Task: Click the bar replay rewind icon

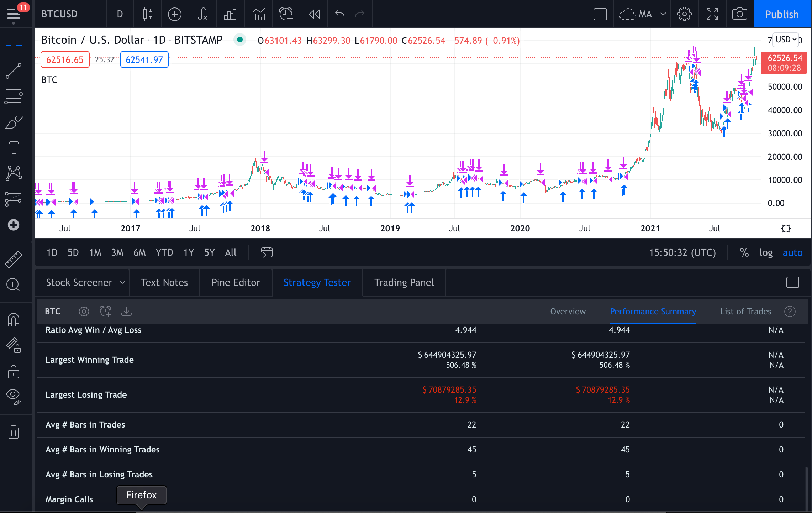Action: 314,14
